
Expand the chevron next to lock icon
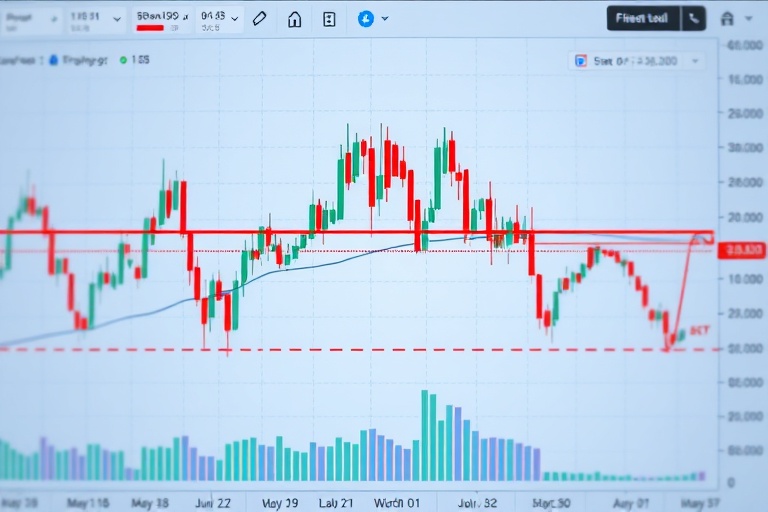[750, 19]
